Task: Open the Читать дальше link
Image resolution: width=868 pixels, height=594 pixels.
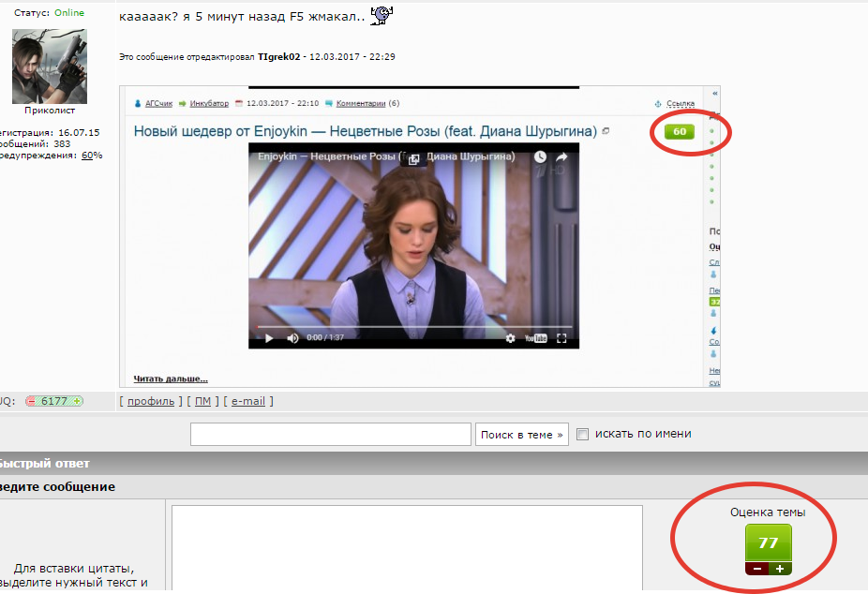Action: 171,379
